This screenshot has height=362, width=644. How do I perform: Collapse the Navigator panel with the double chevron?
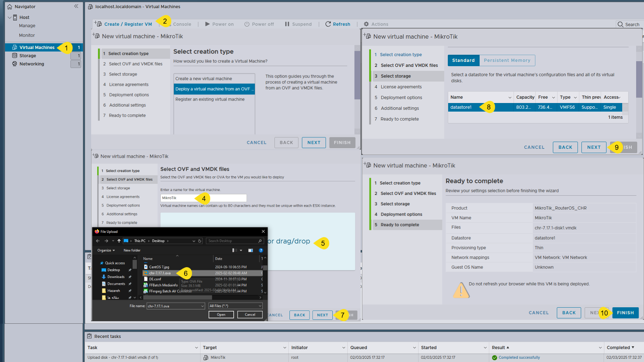[76, 6]
